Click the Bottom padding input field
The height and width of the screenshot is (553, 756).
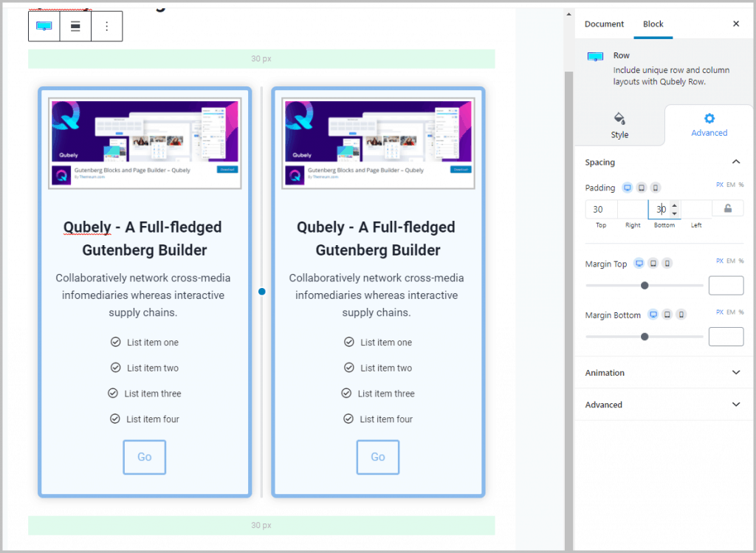tap(664, 209)
